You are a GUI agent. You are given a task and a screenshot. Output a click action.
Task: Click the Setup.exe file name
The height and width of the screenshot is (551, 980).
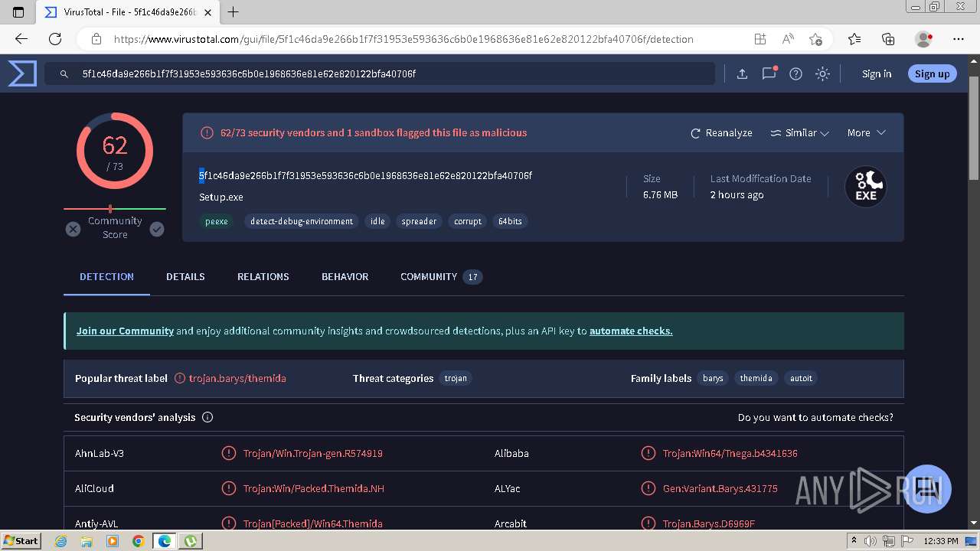tap(221, 197)
